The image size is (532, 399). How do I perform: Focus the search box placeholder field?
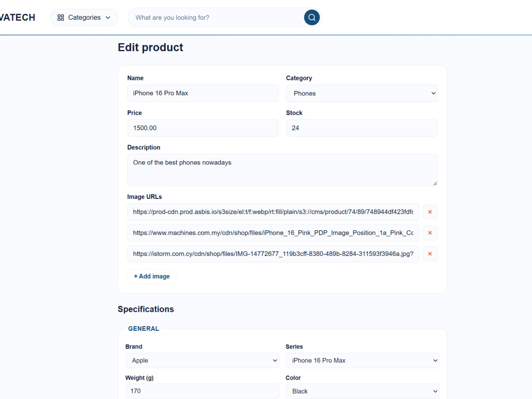tap(216, 18)
